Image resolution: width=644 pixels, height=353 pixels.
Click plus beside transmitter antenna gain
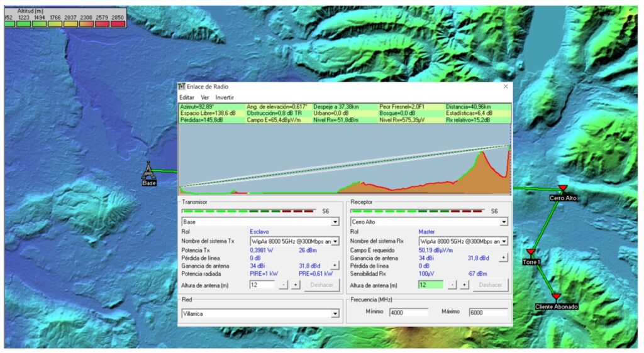tap(335, 266)
